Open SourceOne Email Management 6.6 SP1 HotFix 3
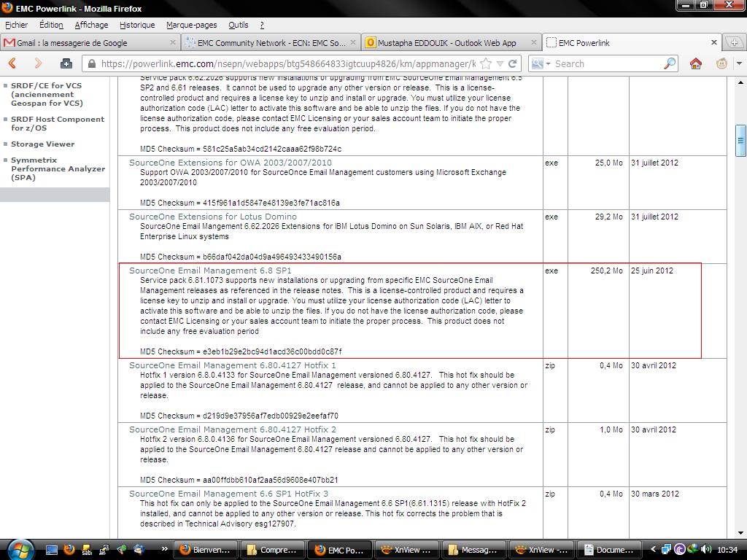This screenshot has height=560, width=747. pyautogui.click(x=228, y=494)
